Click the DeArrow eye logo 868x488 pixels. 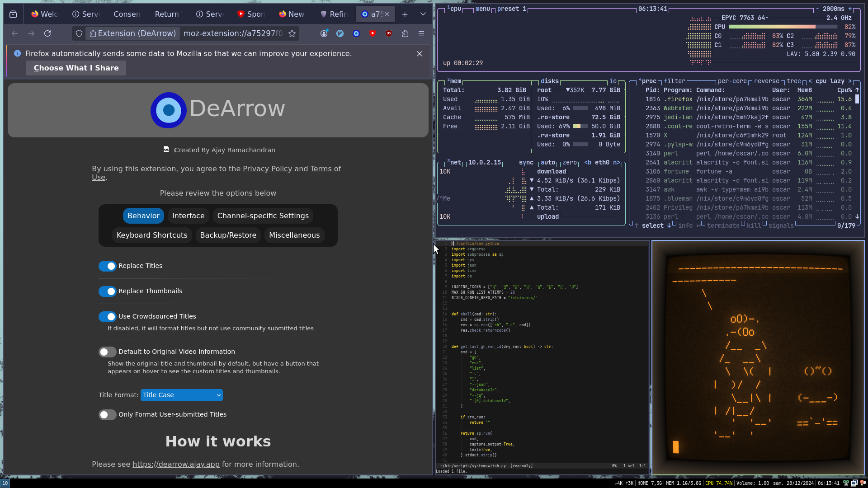tap(169, 110)
